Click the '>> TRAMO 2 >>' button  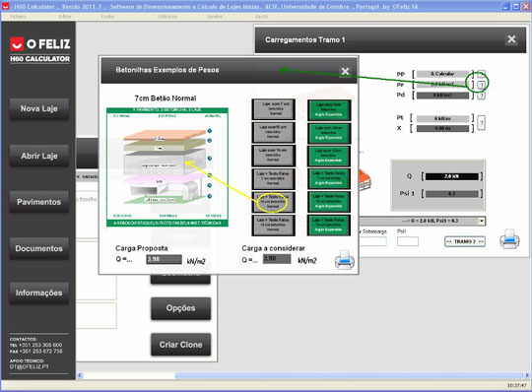pos(465,241)
